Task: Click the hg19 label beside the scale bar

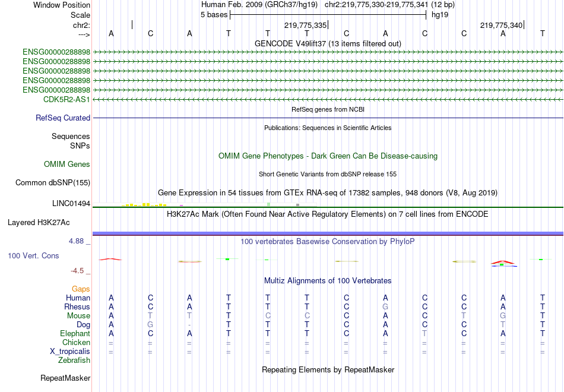Action: coord(440,15)
